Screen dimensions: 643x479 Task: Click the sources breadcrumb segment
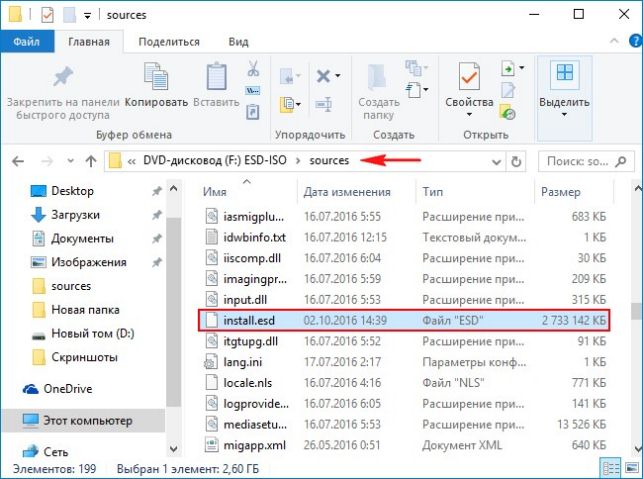click(x=329, y=160)
